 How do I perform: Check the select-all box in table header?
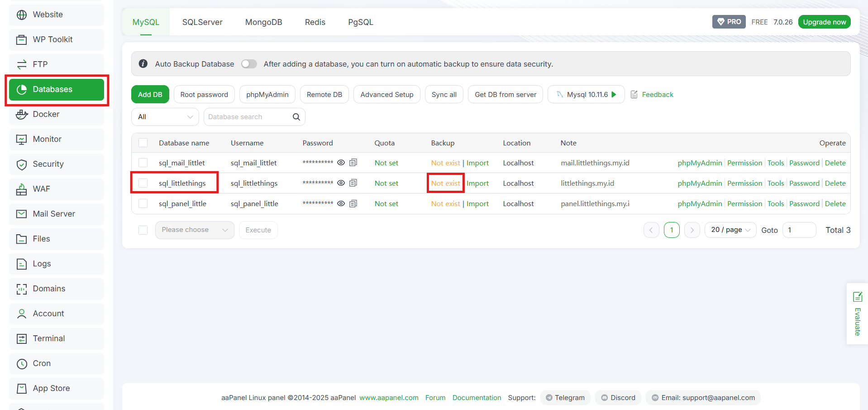(143, 143)
